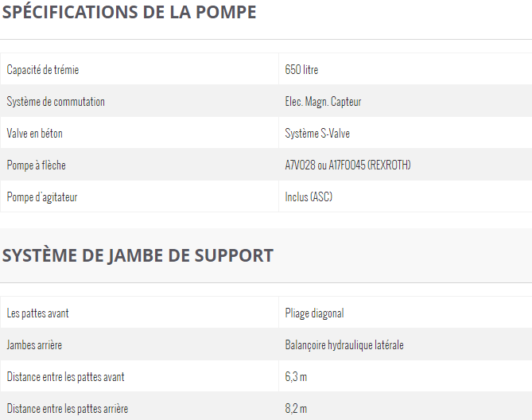Select the 'Distance entre les pattes avant' label

coord(66,377)
